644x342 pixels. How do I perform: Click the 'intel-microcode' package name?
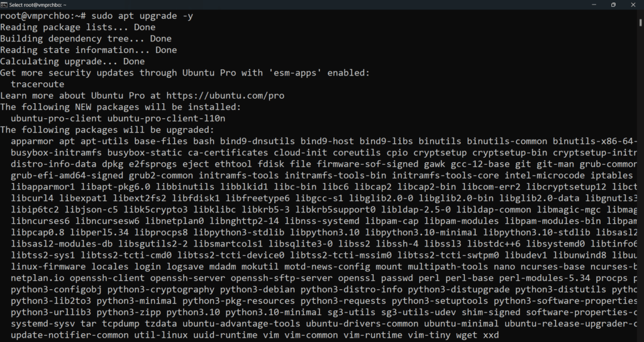(x=545, y=175)
